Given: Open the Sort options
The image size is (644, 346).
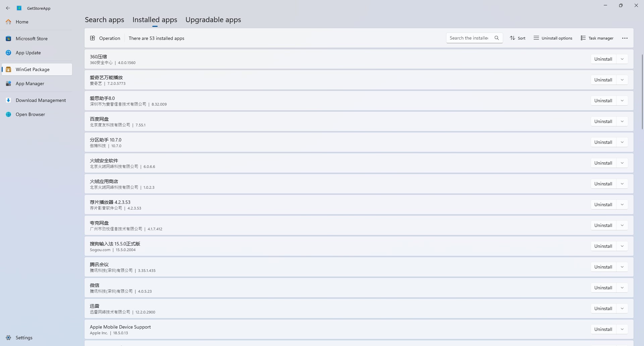Looking at the screenshot, I should (518, 38).
